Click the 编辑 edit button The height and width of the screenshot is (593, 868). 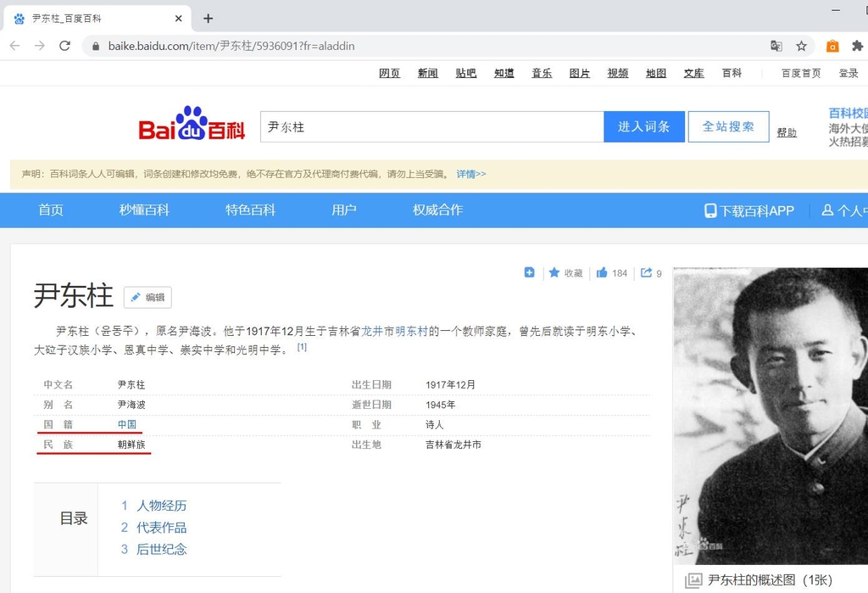click(147, 297)
